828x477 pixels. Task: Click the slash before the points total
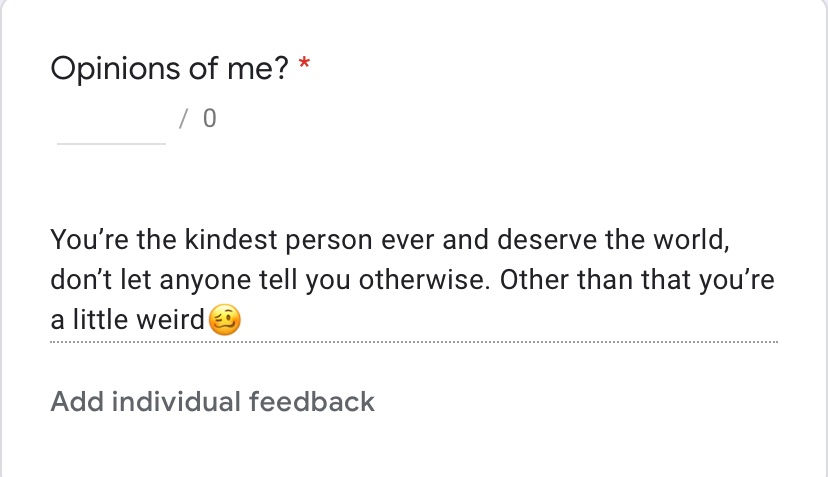183,120
